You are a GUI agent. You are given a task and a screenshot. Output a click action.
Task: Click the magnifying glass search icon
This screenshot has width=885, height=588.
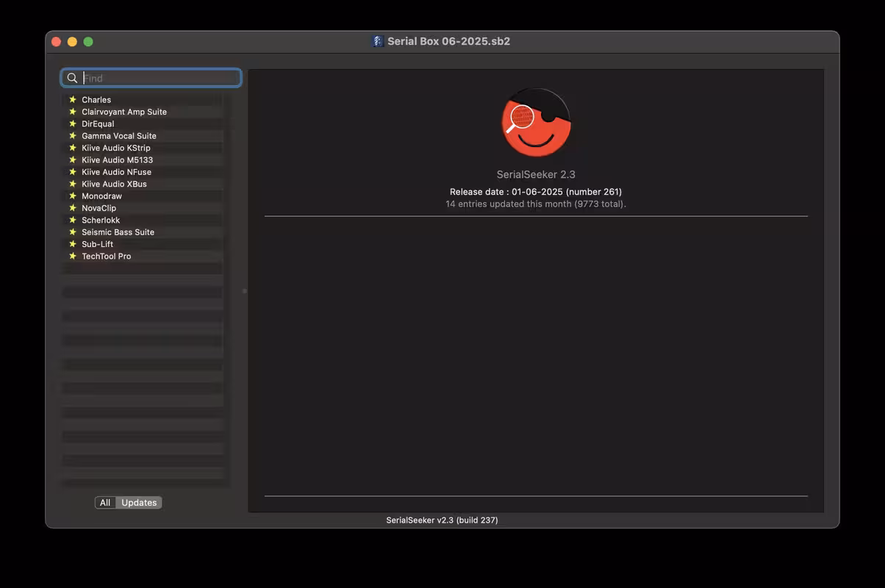click(x=72, y=78)
